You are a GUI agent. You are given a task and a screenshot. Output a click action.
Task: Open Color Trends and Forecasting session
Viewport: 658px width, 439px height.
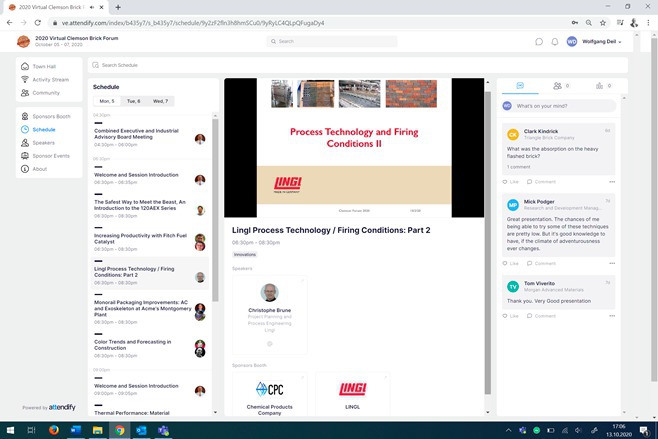coord(150,348)
